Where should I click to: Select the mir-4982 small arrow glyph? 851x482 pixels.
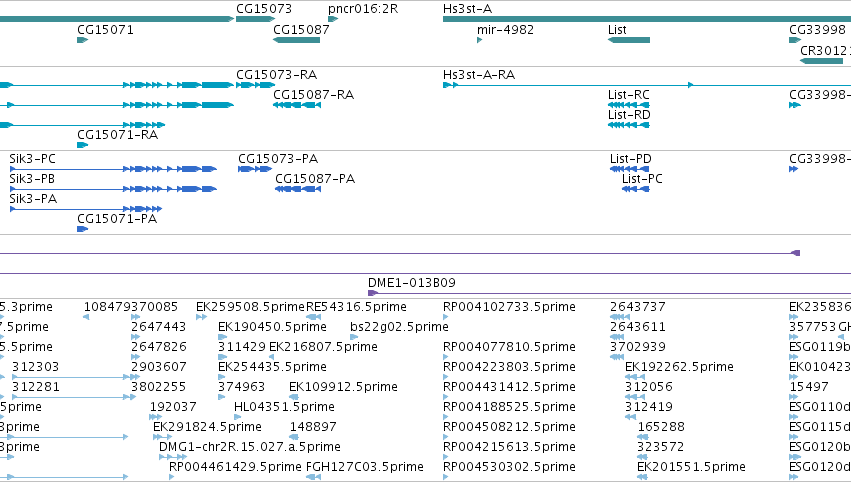coord(480,40)
